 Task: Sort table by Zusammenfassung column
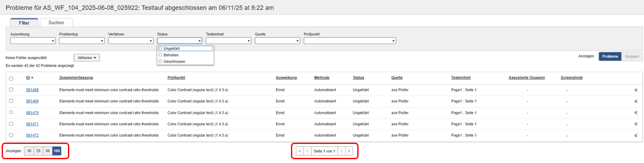(76, 77)
